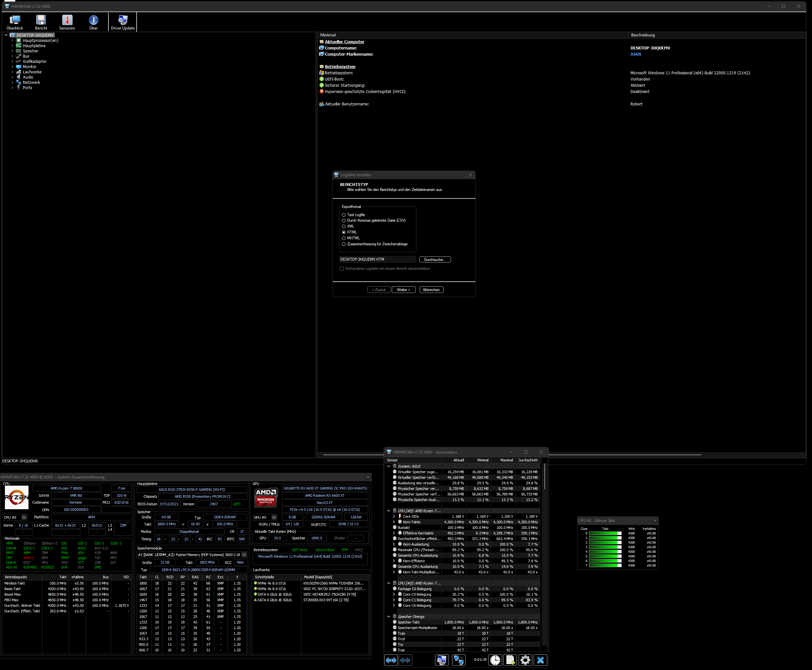The height and width of the screenshot is (670, 812).
Task: Select the Grafikadapter tree item
Action: coord(34,61)
